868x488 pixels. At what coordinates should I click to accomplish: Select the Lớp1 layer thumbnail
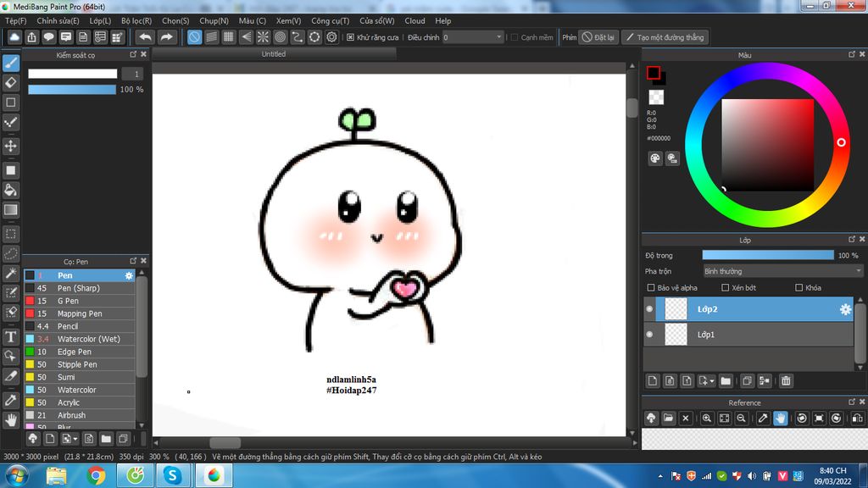[x=676, y=334]
